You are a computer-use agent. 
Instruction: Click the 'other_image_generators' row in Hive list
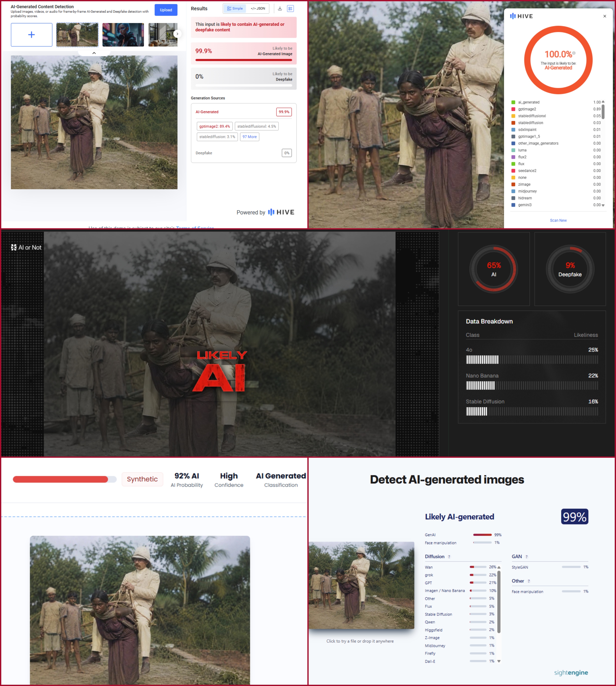click(556, 143)
